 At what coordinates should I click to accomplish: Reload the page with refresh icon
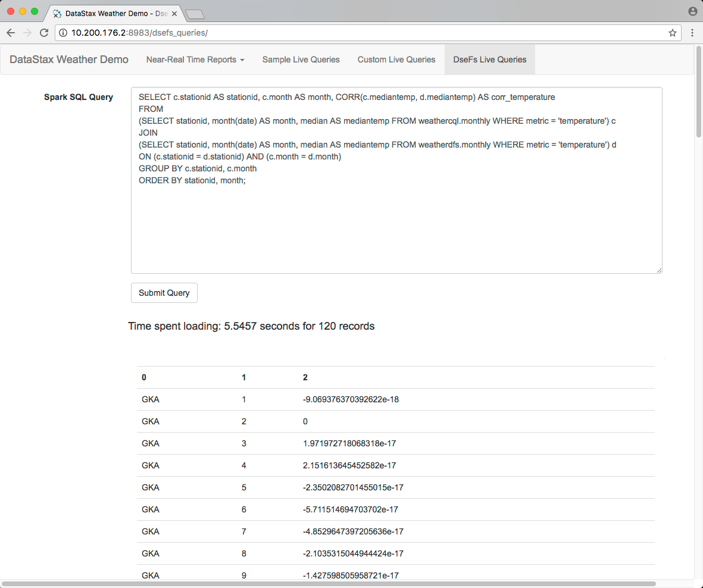tap(44, 33)
